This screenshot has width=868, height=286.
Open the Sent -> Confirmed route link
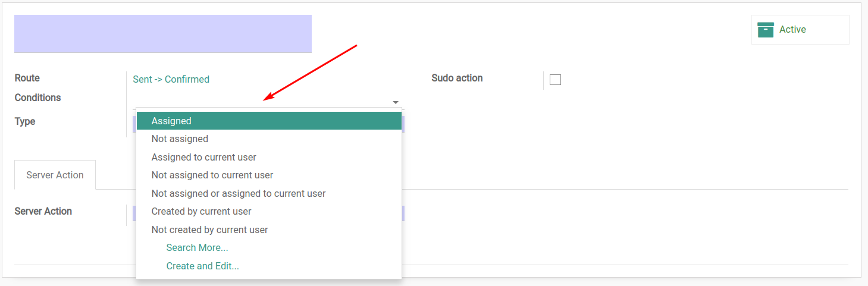click(171, 79)
